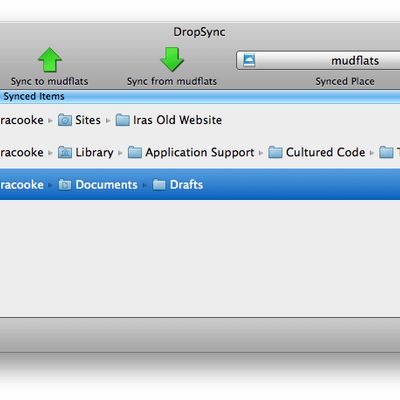Select the Cultured Code path row

coord(200,152)
